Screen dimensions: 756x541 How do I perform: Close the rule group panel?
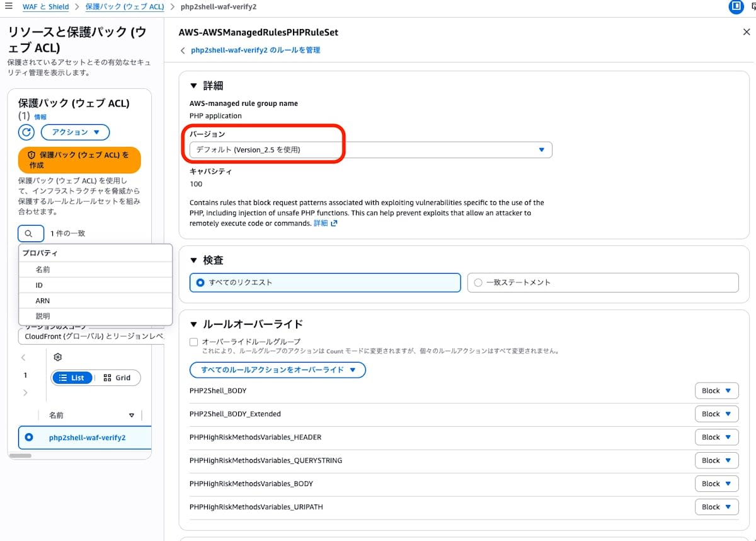pos(747,32)
